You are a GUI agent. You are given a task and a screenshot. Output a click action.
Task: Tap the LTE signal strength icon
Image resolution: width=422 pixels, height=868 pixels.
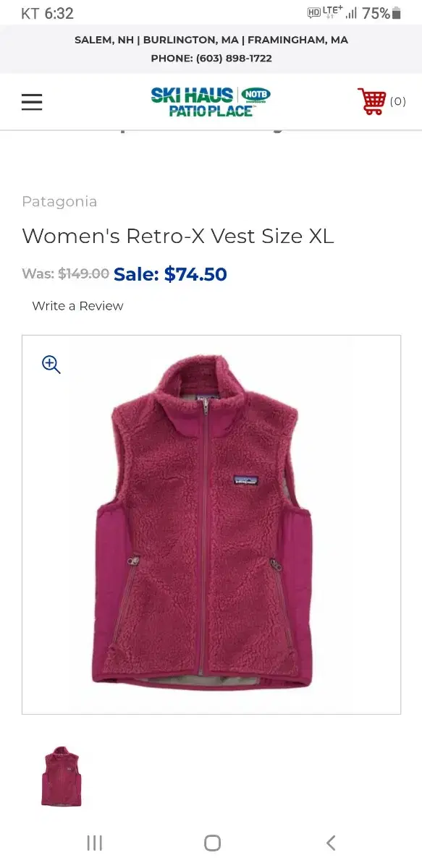pyautogui.click(x=352, y=13)
